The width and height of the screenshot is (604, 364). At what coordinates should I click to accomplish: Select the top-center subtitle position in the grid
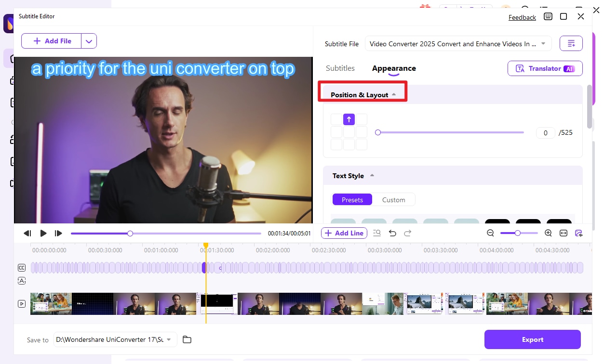coord(349,119)
